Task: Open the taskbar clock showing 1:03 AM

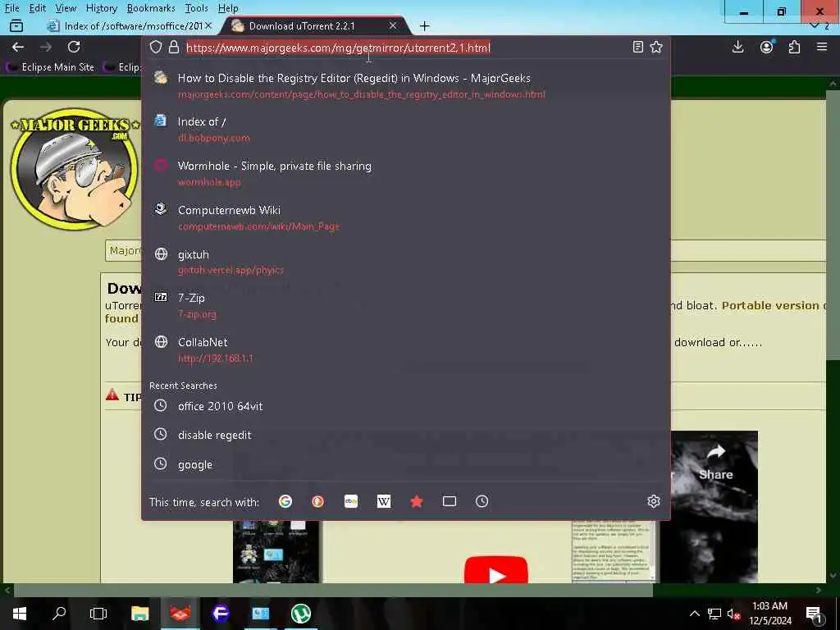Action: (769, 614)
